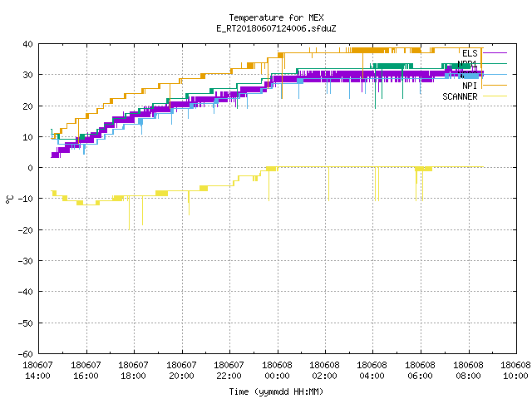Click the y-axis tick label '40'
532x399 pixels.
27,44
